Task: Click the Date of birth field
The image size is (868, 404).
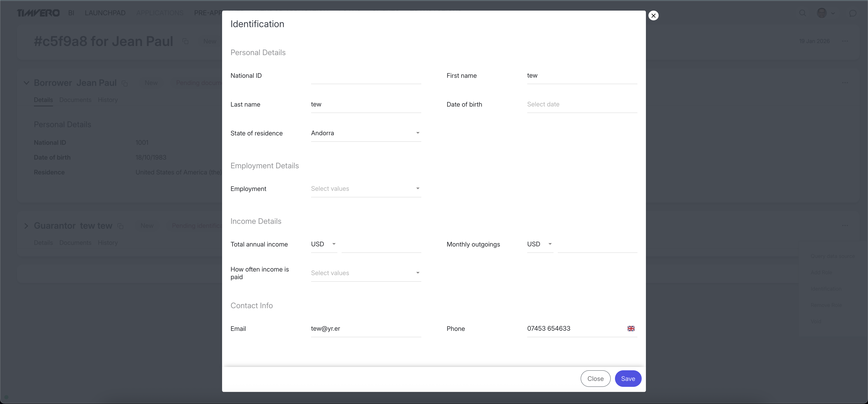Action: pyautogui.click(x=581, y=104)
